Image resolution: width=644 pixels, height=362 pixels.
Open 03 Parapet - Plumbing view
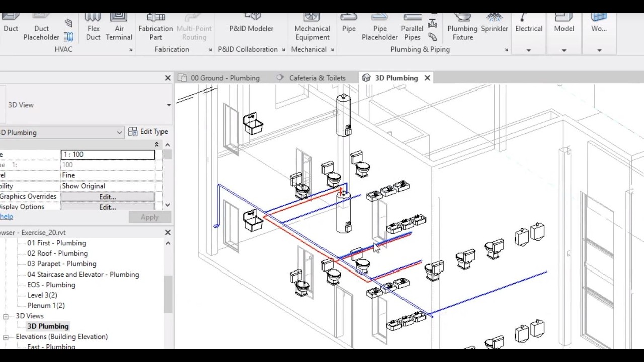tap(61, 264)
